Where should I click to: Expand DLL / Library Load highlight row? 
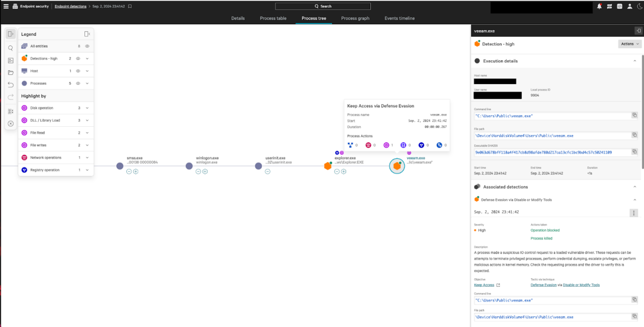pyautogui.click(x=87, y=120)
